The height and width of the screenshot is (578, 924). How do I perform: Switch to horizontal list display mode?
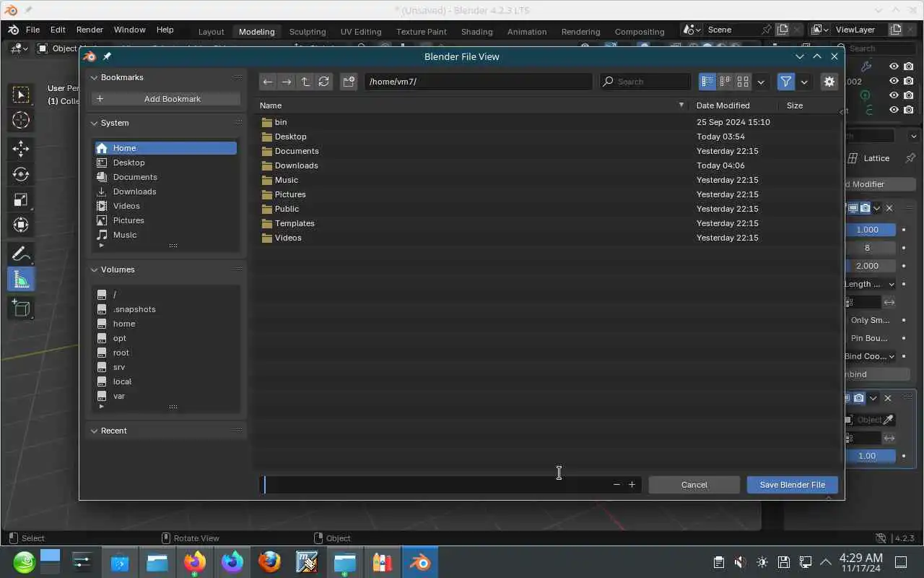click(x=725, y=82)
